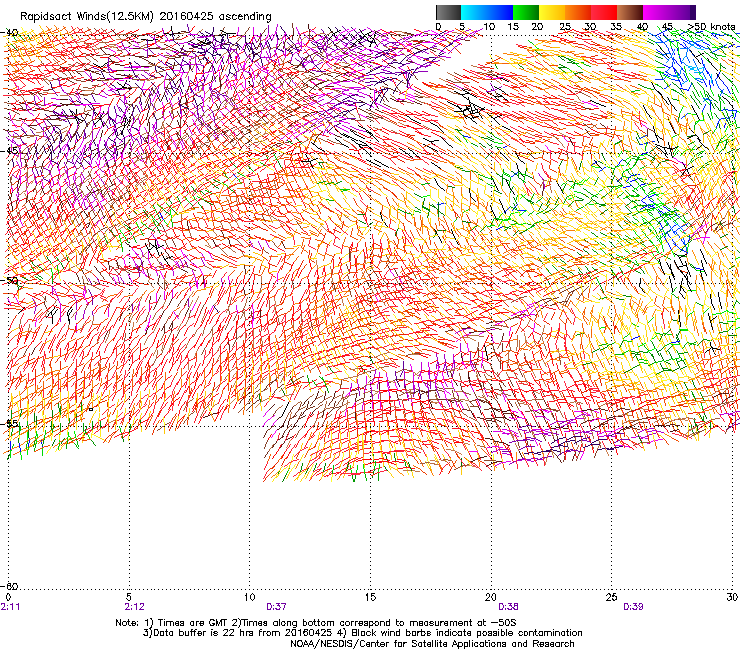Click the purple :39 pass time label

633,607
